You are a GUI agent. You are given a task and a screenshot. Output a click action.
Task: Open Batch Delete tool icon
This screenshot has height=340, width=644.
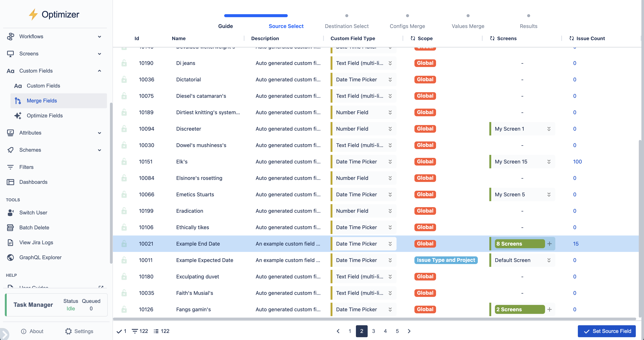(x=10, y=228)
